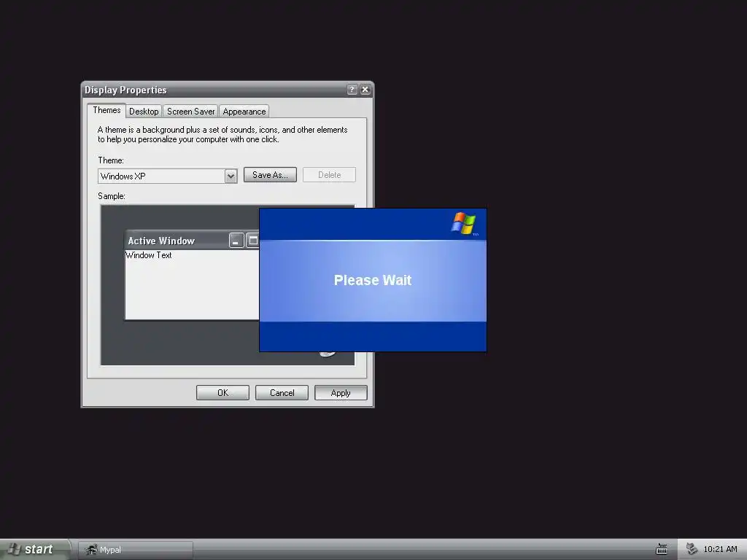This screenshot has height=560, width=747.
Task: Click the help question mark button
Action: point(352,90)
